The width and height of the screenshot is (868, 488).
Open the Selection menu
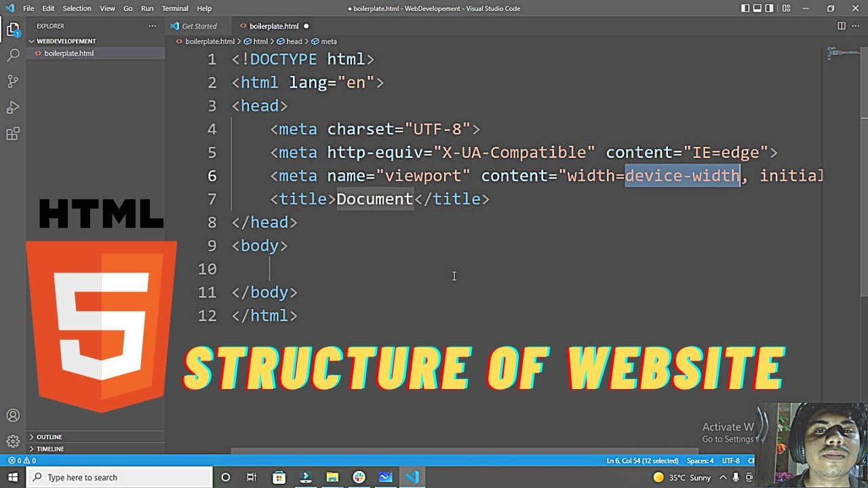[x=77, y=8]
